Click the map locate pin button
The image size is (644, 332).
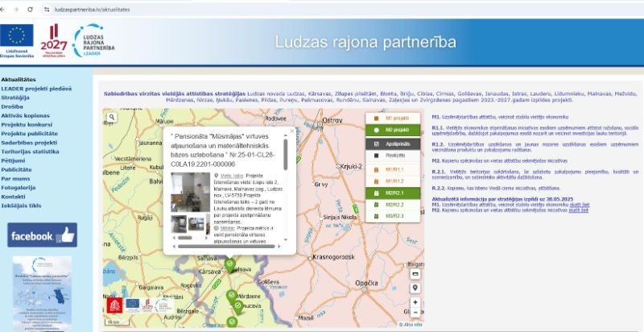tap(415, 288)
